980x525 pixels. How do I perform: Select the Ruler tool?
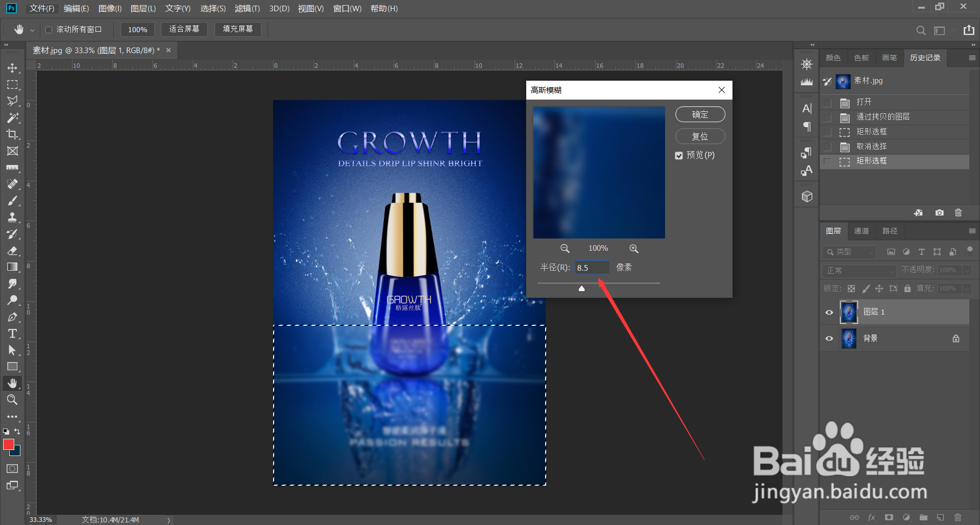point(12,168)
